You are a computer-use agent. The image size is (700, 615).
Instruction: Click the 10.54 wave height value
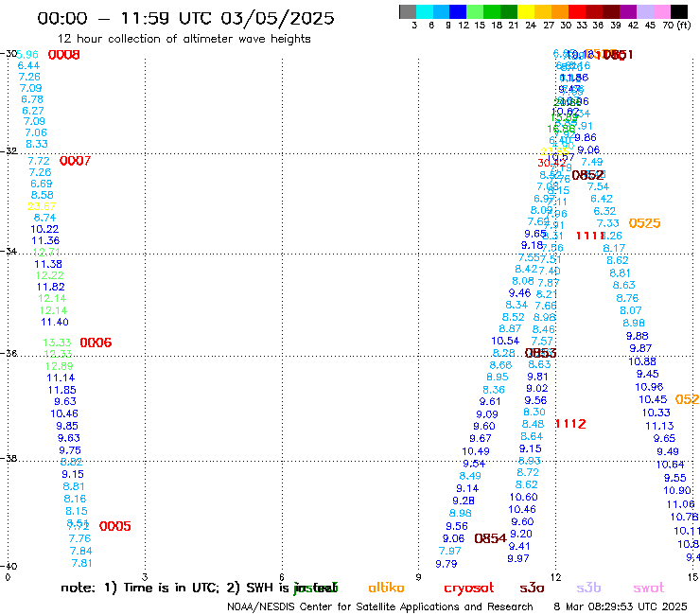click(505, 341)
